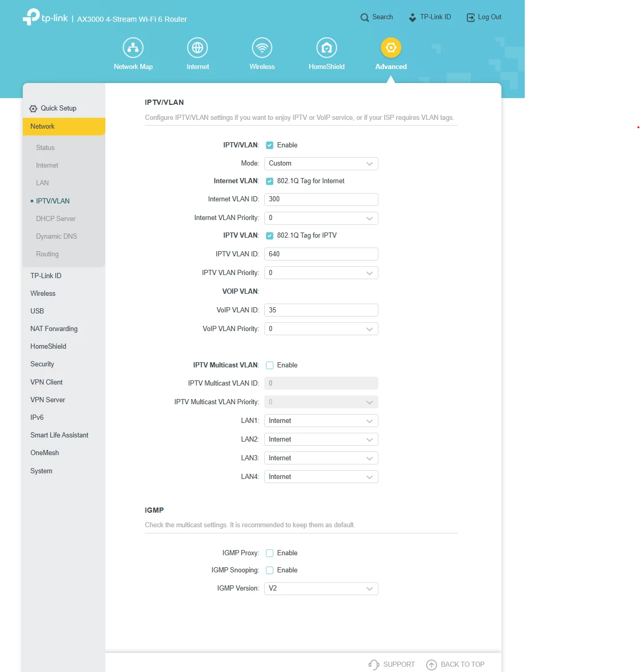The height and width of the screenshot is (672, 640).
Task: Open USB in the sidebar
Action: pos(37,311)
